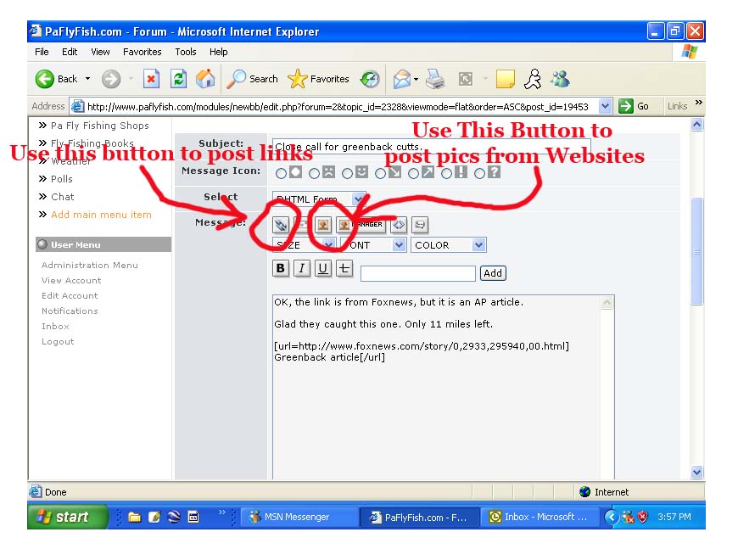
Task: Open the File menu
Action: click(42, 52)
